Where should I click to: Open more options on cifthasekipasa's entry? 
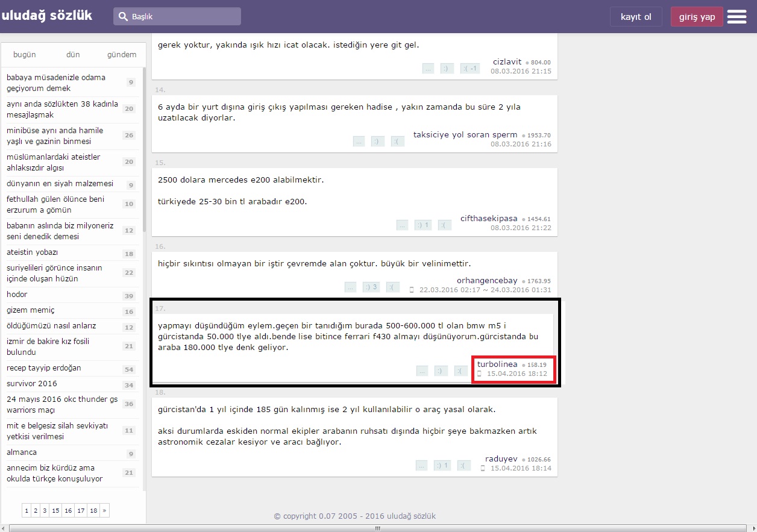point(402,225)
